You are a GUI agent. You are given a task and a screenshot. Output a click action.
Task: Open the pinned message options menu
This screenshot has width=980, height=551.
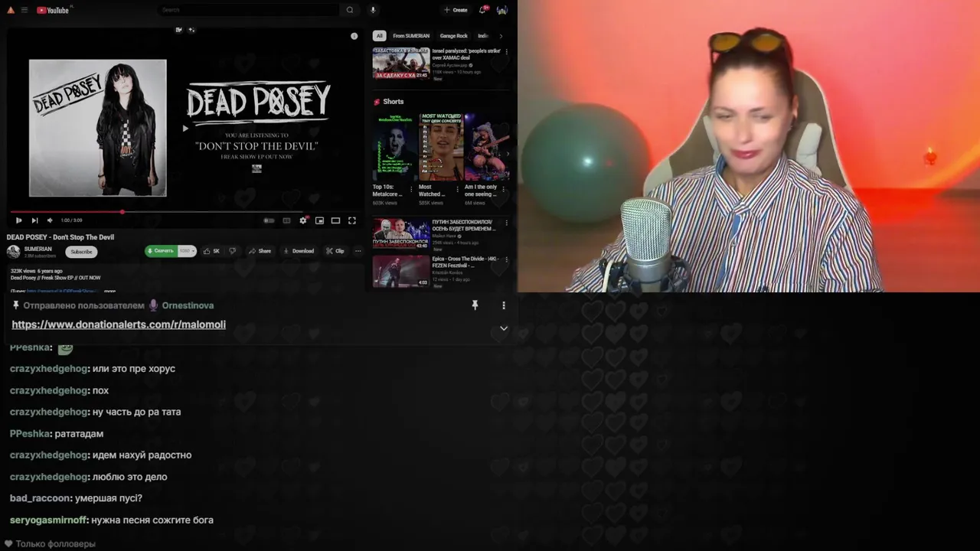pyautogui.click(x=504, y=305)
